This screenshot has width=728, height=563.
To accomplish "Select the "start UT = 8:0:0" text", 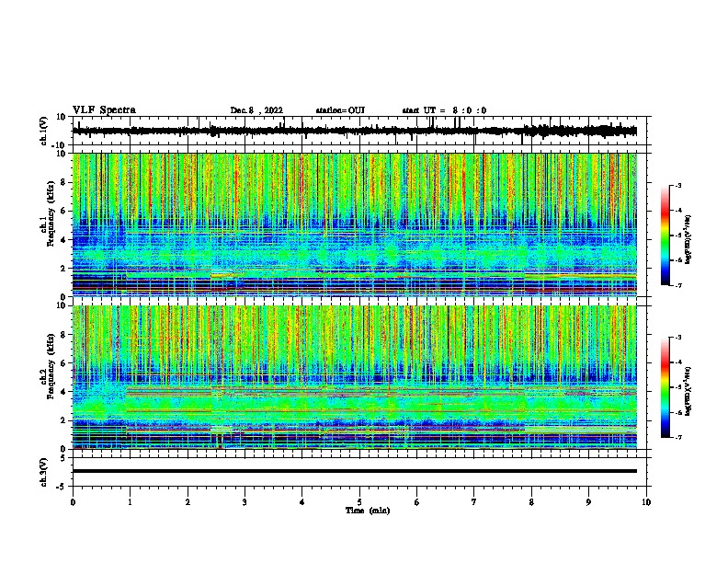I will 444,110.
